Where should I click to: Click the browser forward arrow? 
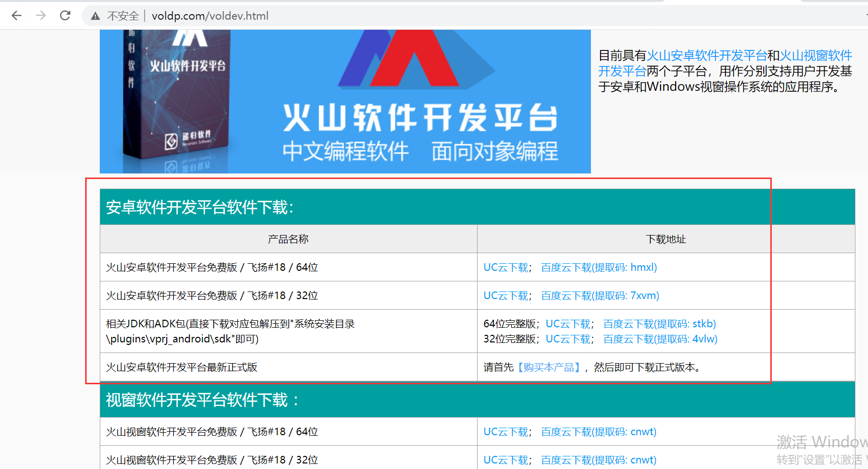click(41, 16)
